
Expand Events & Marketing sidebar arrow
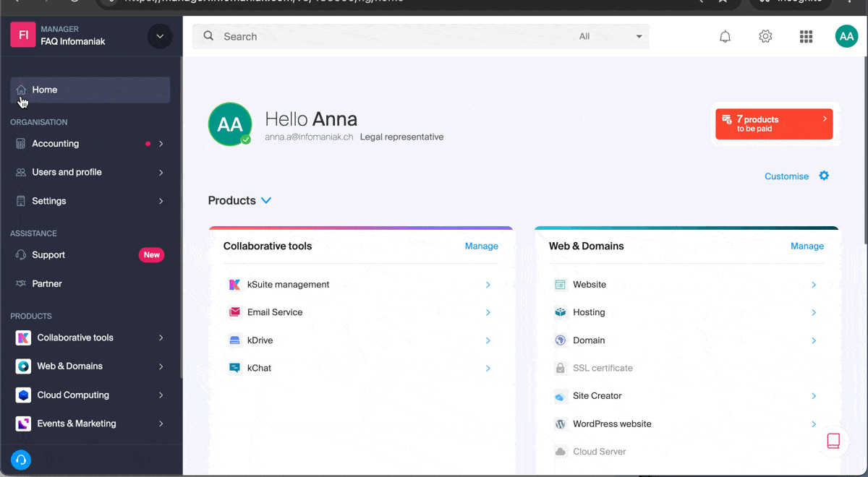[161, 424]
